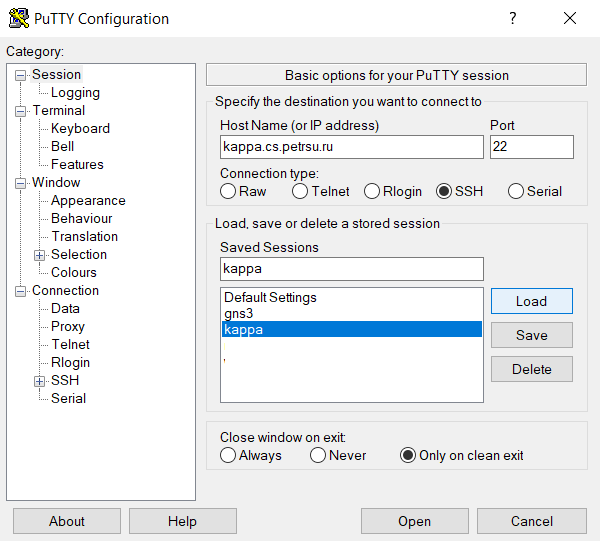Select the Colours category
The height and width of the screenshot is (541, 600).
pyautogui.click(x=74, y=273)
